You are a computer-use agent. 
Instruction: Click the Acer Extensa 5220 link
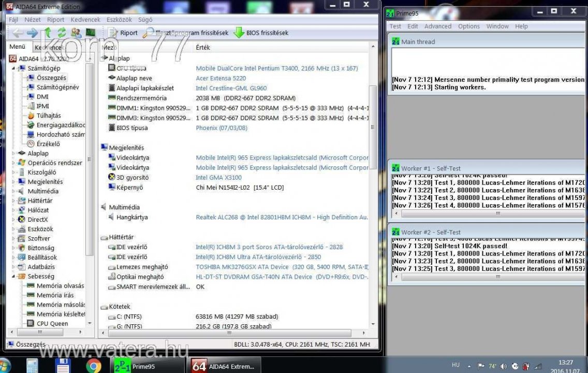[221, 78]
